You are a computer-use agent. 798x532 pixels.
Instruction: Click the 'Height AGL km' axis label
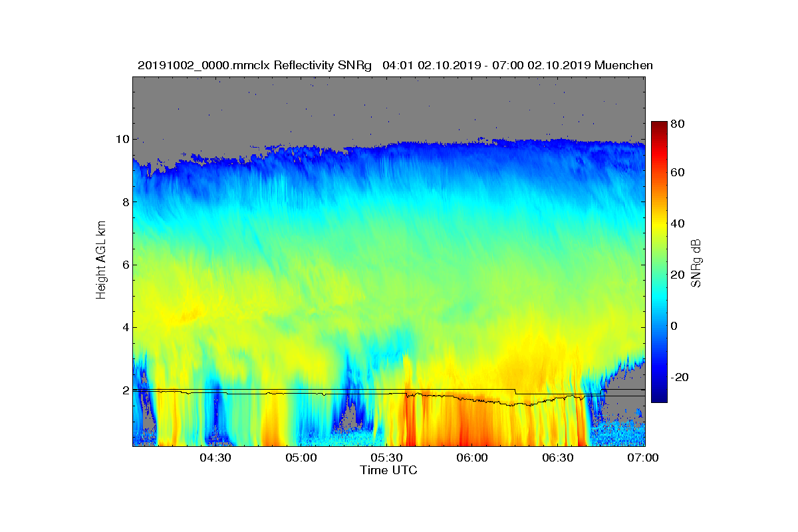(101, 261)
